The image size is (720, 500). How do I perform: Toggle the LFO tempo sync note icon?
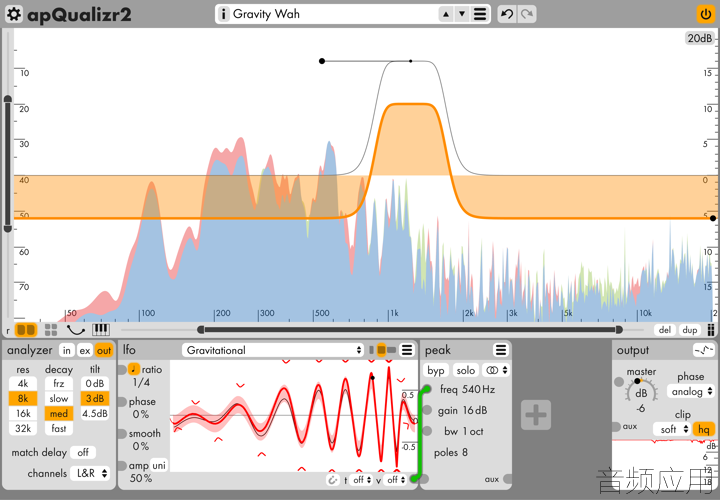[133, 369]
